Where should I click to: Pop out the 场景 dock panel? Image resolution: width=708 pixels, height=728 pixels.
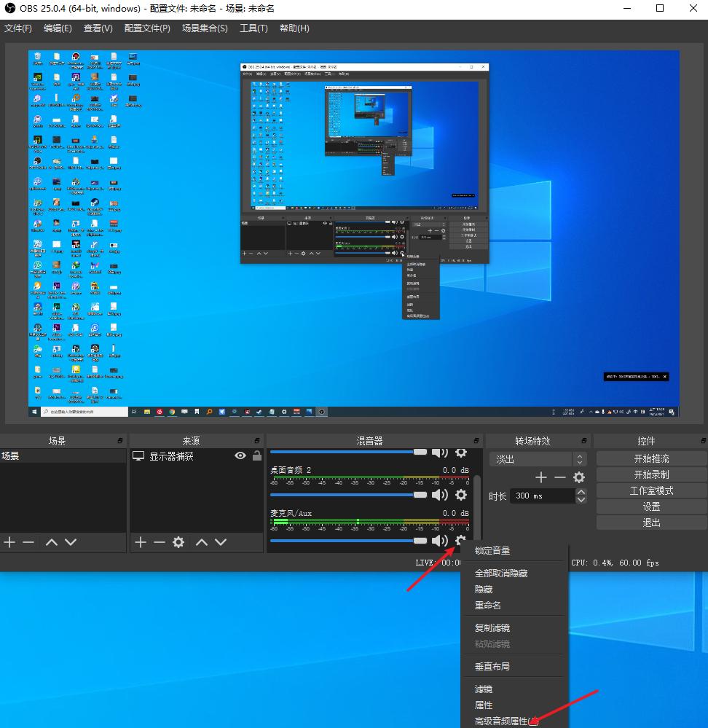pos(120,440)
